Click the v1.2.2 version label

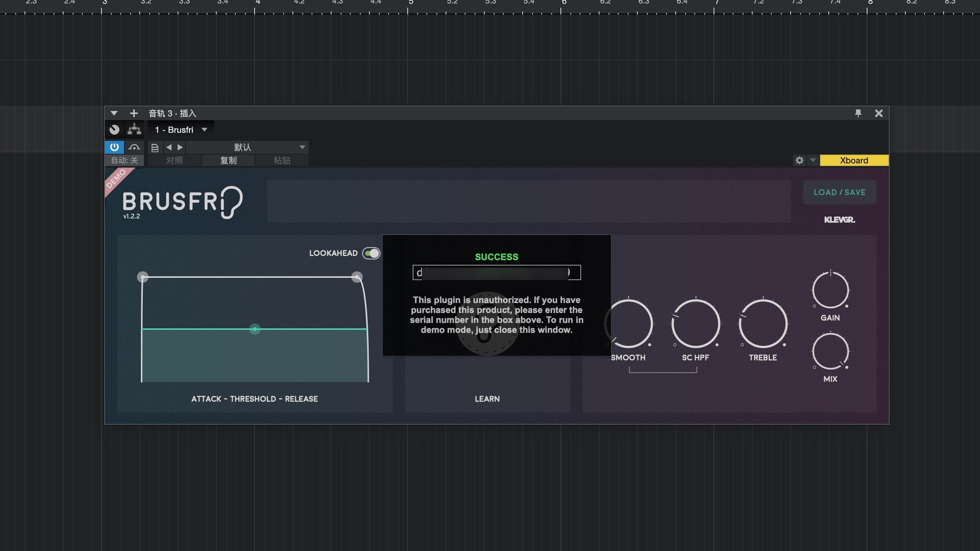click(131, 216)
